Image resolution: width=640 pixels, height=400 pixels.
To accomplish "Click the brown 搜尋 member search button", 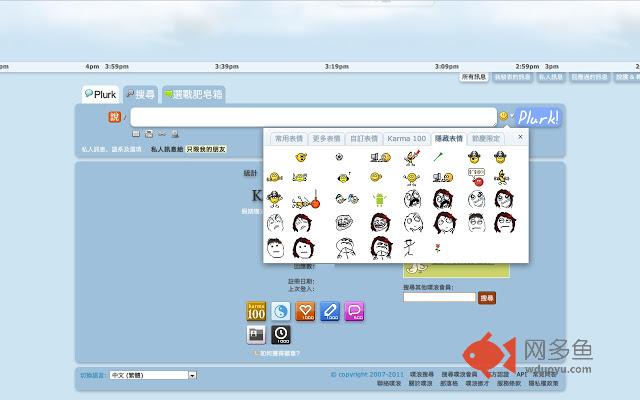I will tap(487, 298).
